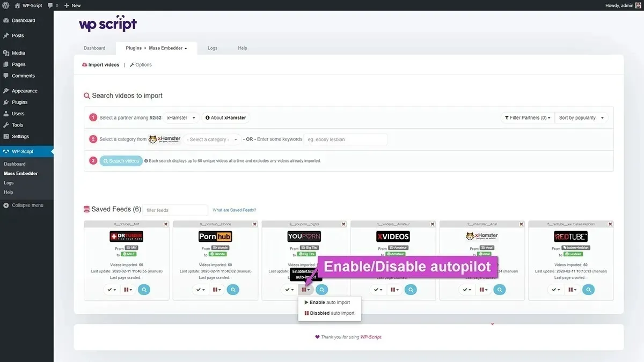
Task: Open the Filter Partners dropdown
Action: coord(528,117)
